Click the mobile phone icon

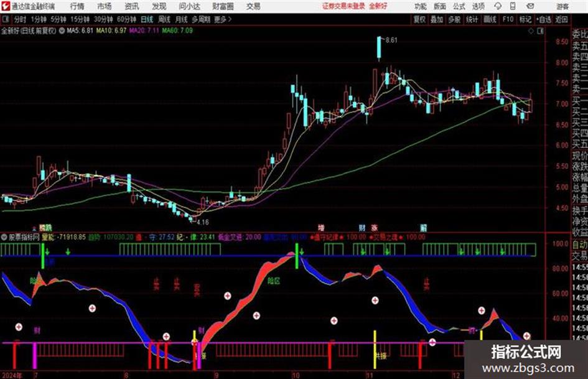point(513,6)
